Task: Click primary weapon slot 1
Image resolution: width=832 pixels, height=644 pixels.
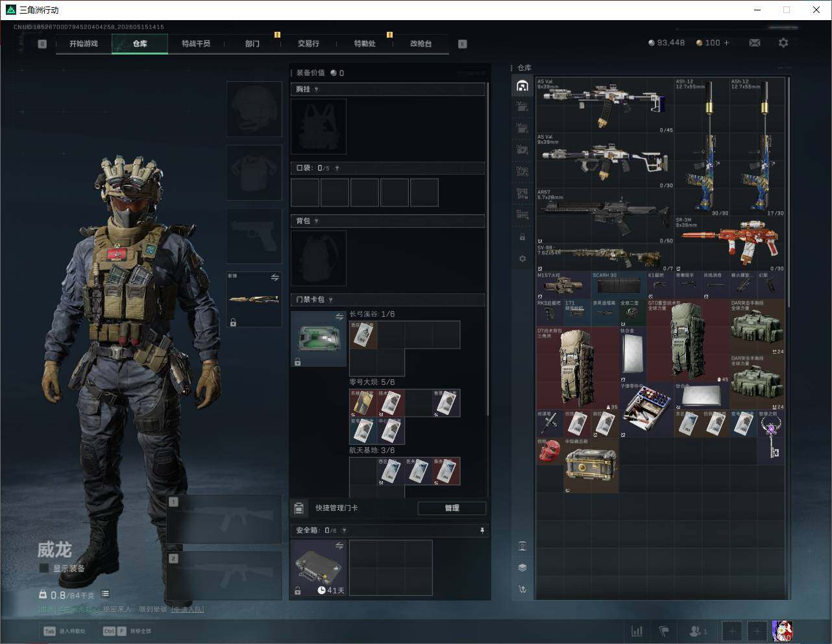Action: click(x=225, y=519)
